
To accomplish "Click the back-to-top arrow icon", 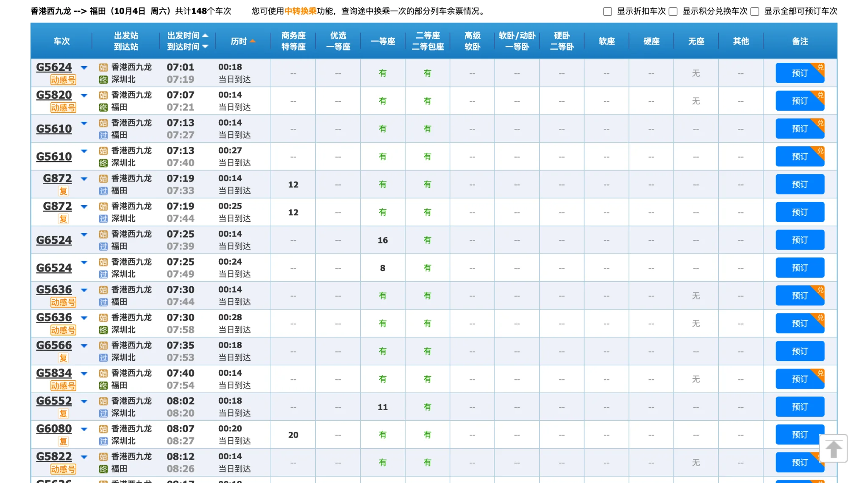I will [x=833, y=449].
